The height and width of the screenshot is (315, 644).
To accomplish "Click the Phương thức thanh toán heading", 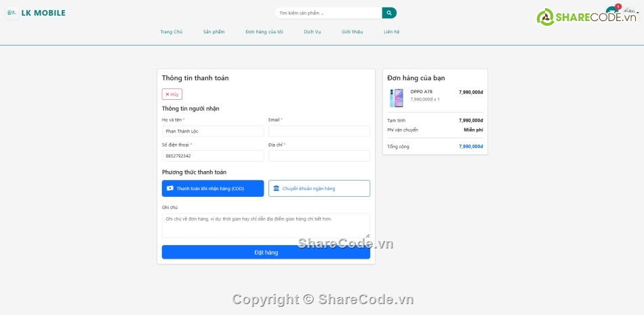I will pyautogui.click(x=194, y=172).
